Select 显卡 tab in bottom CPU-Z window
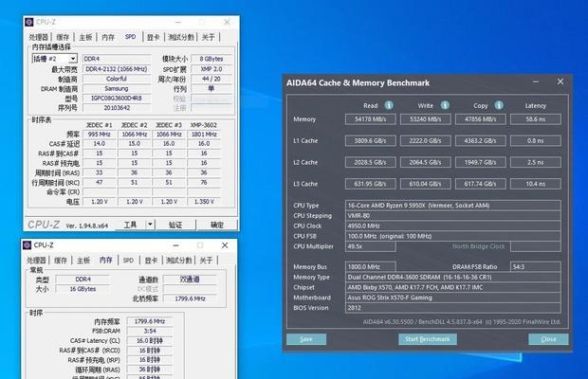The width and height of the screenshot is (588, 379). click(151, 260)
